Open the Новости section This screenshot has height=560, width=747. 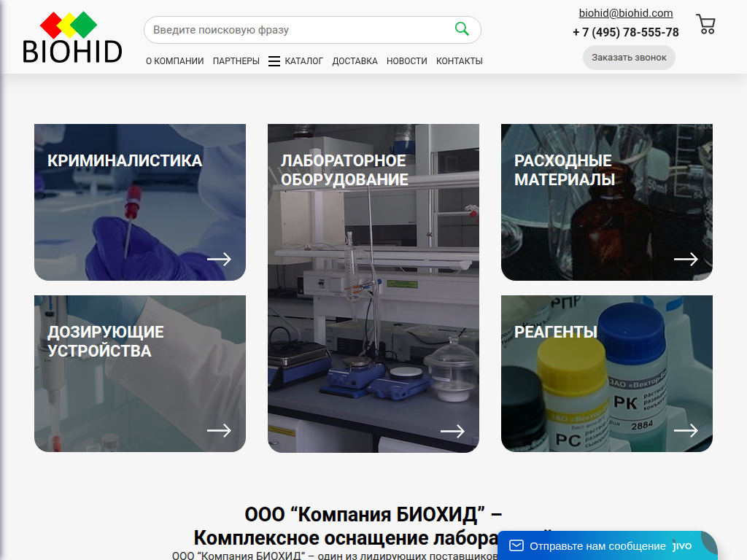click(x=406, y=61)
